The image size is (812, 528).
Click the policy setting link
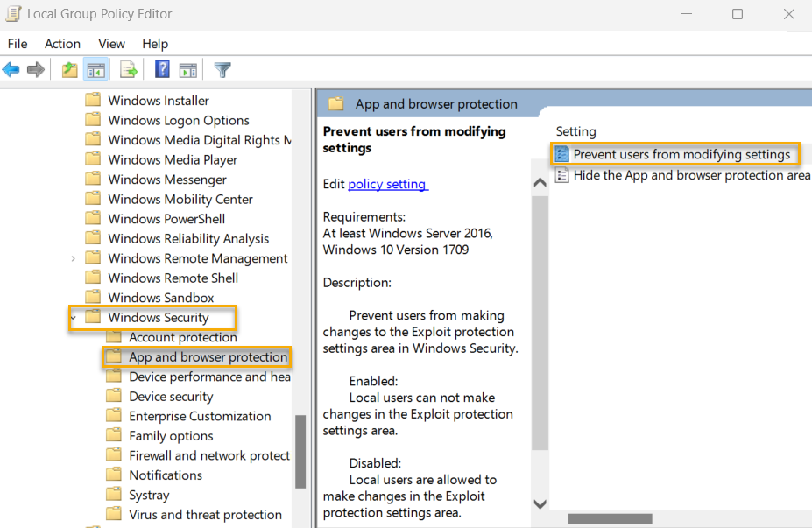(x=387, y=184)
